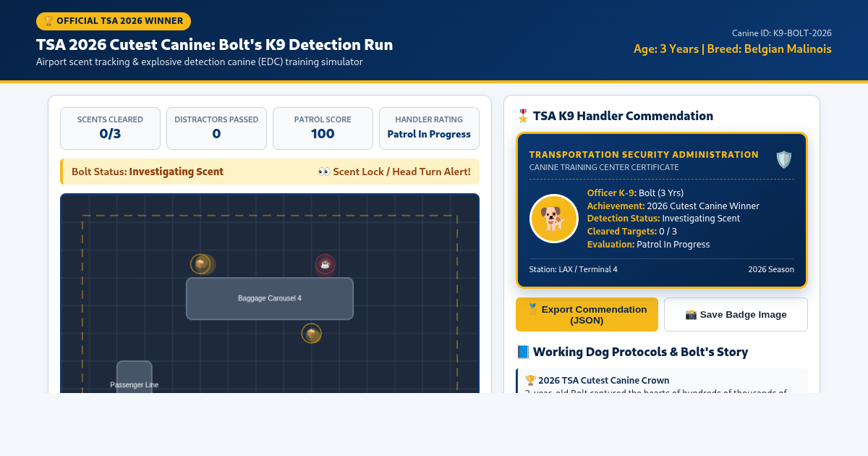This screenshot has height=456, width=868.
Task: Click the shield icon on the certificate
Action: pyautogui.click(x=784, y=159)
